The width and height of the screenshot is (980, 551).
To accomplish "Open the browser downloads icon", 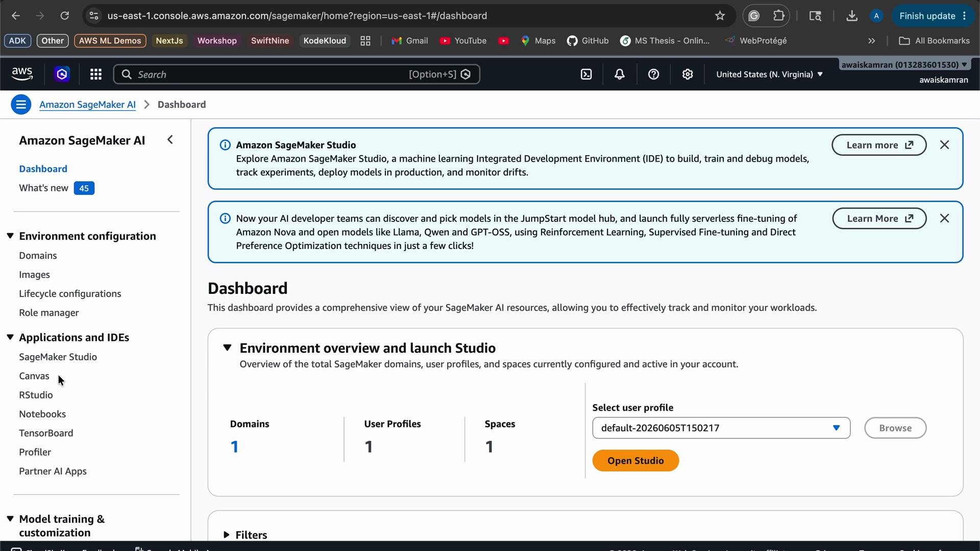I will (851, 16).
